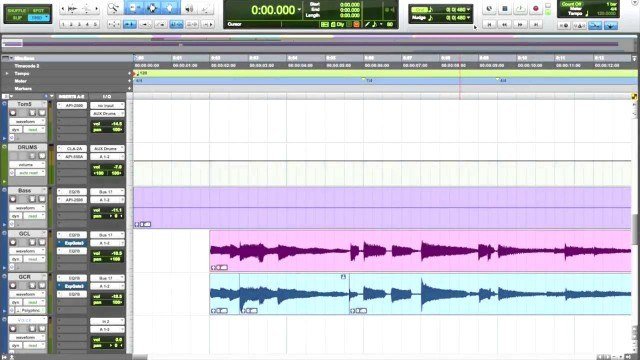The image size is (640, 360).
Task: Record-enable the Bass track
Action: pyautogui.click(x=13, y=199)
